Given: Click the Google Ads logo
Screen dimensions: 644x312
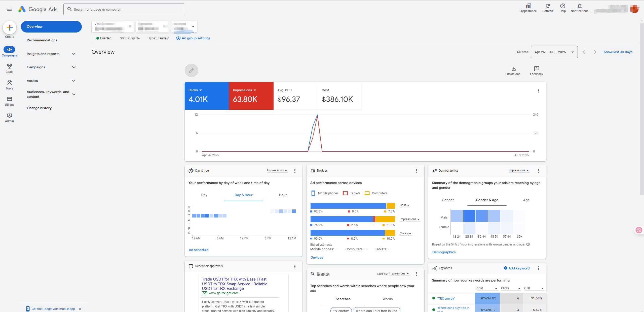Looking at the screenshot, I should [38, 9].
